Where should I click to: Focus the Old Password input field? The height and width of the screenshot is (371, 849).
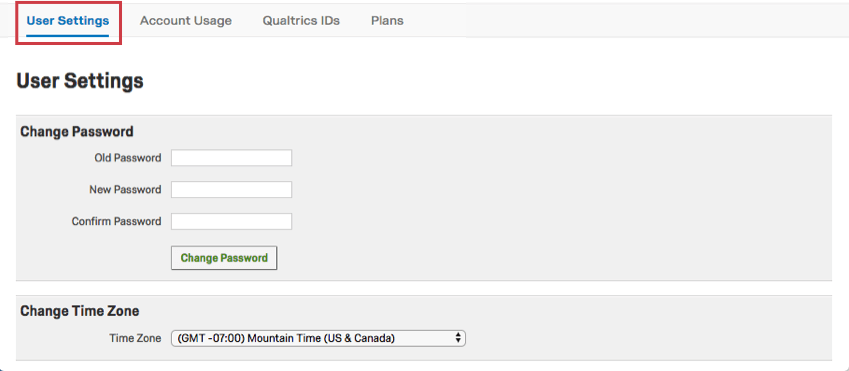tap(232, 158)
